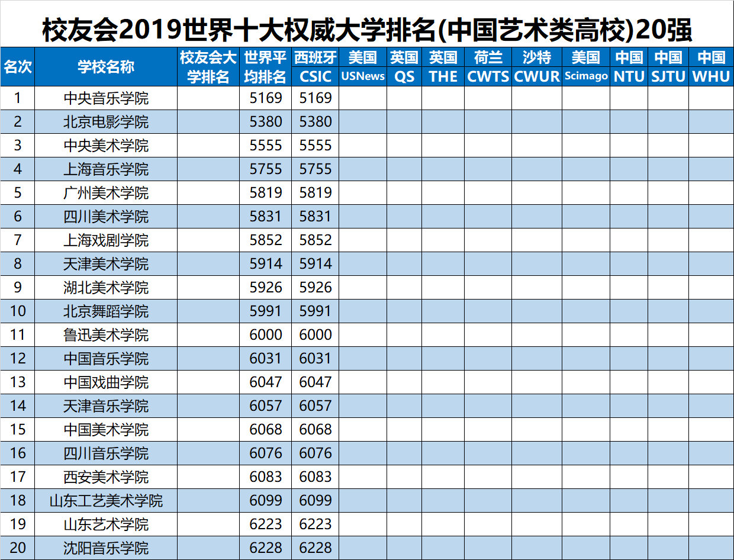Select the 荷兰 CWTS header cell
The height and width of the screenshot is (560, 734).
click(x=488, y=67)
